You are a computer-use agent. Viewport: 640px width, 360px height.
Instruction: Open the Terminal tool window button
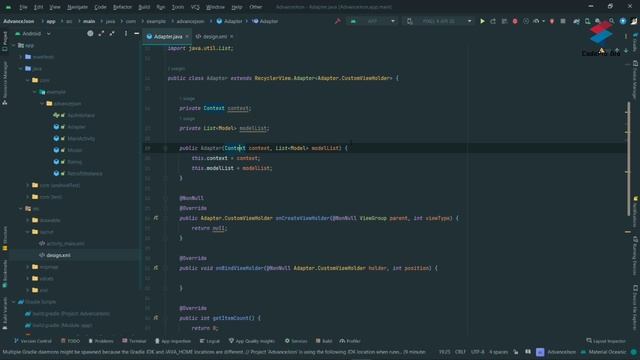coord(134,341)
